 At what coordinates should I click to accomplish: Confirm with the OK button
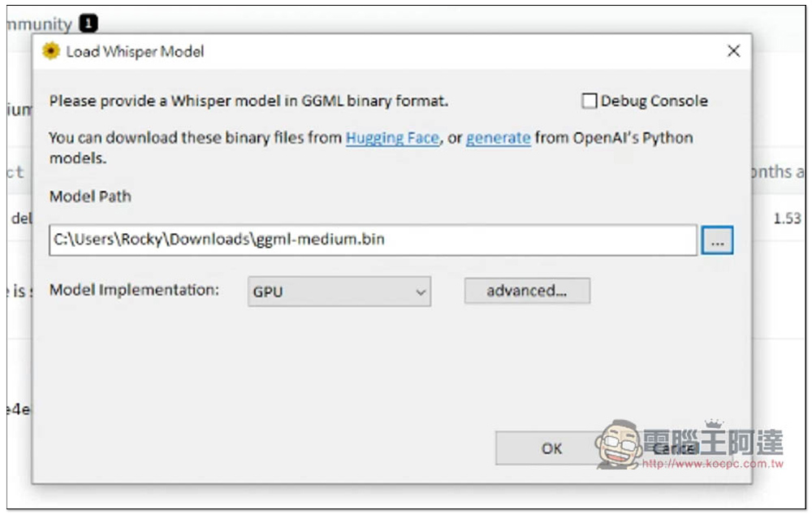click(x=551, y=448)
